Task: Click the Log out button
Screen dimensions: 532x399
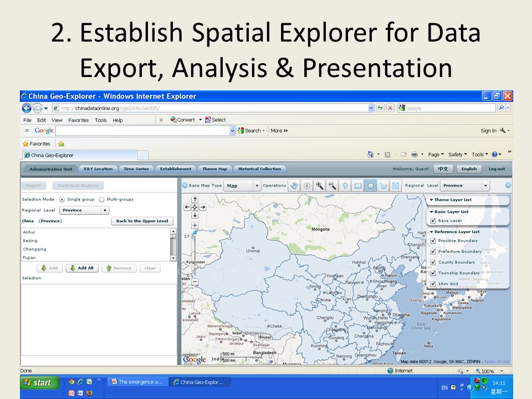Action: pos(497,169)
